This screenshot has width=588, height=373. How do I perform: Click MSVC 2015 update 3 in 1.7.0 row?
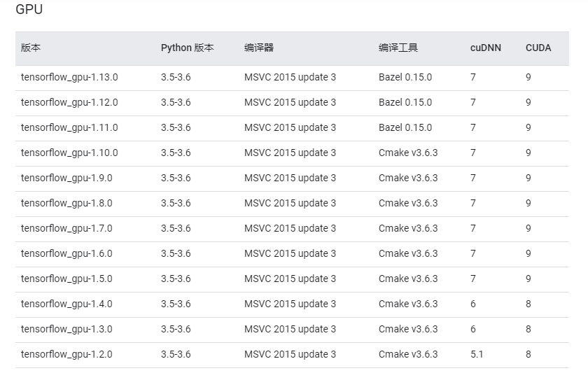[290, 228]
